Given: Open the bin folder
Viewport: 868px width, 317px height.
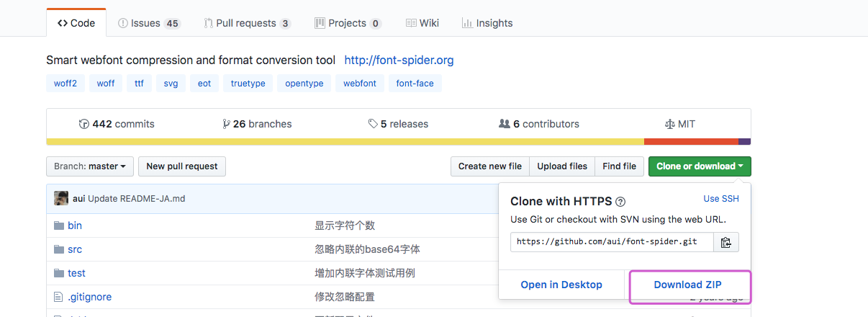Looking at the screenshot, I should 75,226.
